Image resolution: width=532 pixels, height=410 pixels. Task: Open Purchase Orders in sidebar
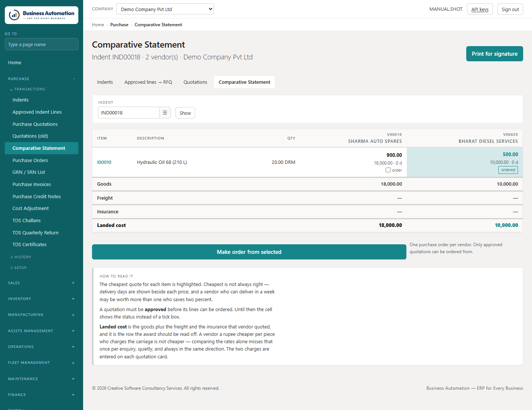pyautogui.click(x=41, y=161)
